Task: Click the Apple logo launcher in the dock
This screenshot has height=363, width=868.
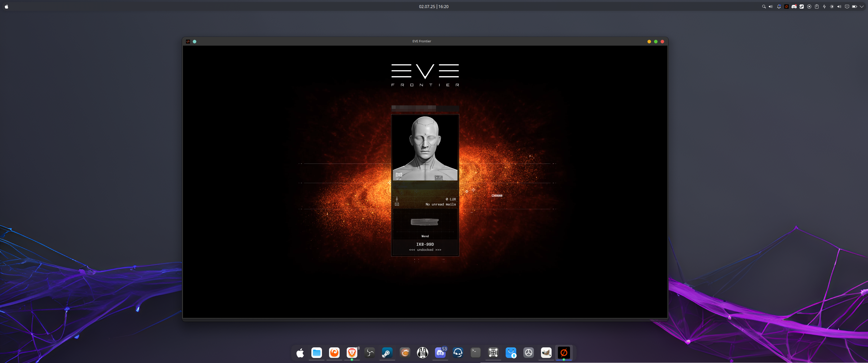Action: tap(300, 353)
